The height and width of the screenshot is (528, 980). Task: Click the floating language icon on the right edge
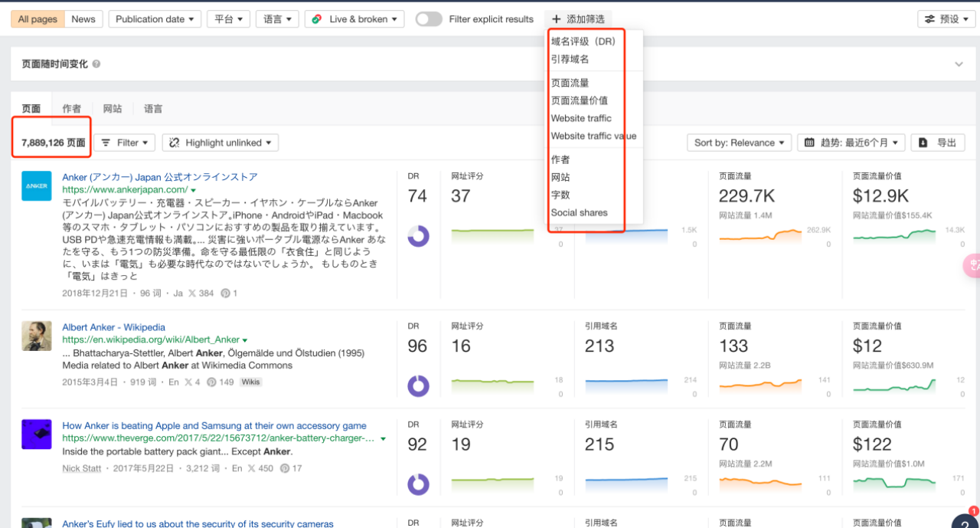(x=974, y=264)
